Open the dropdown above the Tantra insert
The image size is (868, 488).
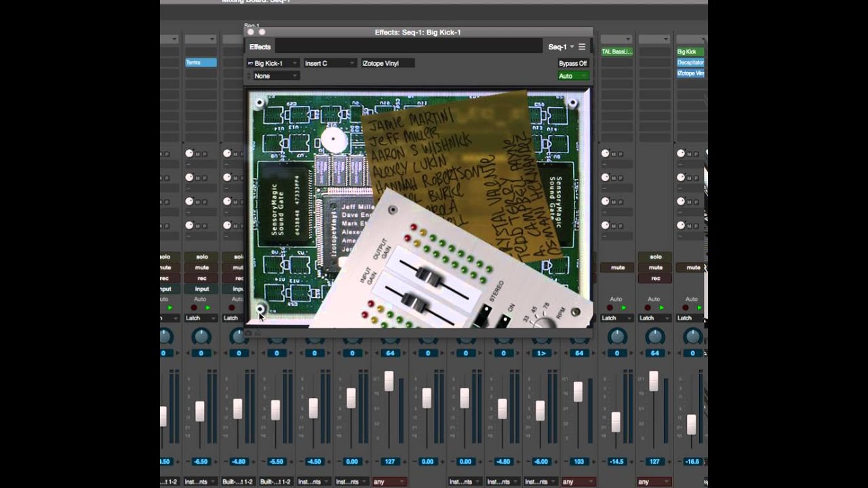click(201, 39)
